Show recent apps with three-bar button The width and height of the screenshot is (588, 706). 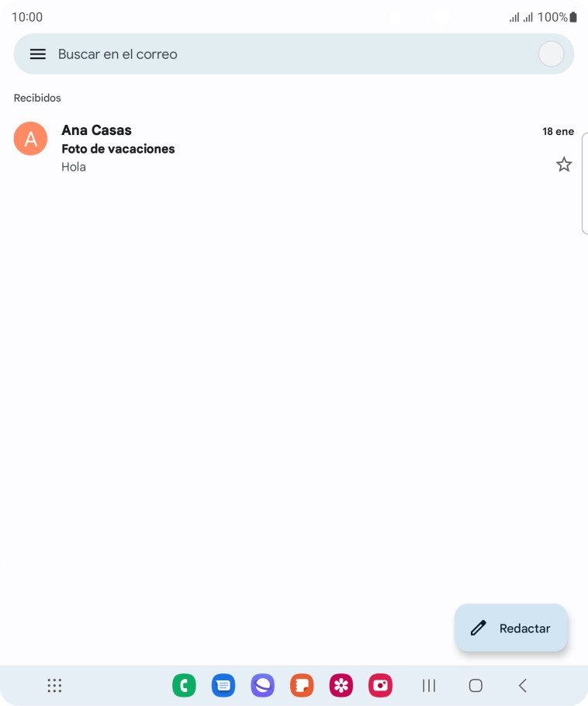pos(429,685)
